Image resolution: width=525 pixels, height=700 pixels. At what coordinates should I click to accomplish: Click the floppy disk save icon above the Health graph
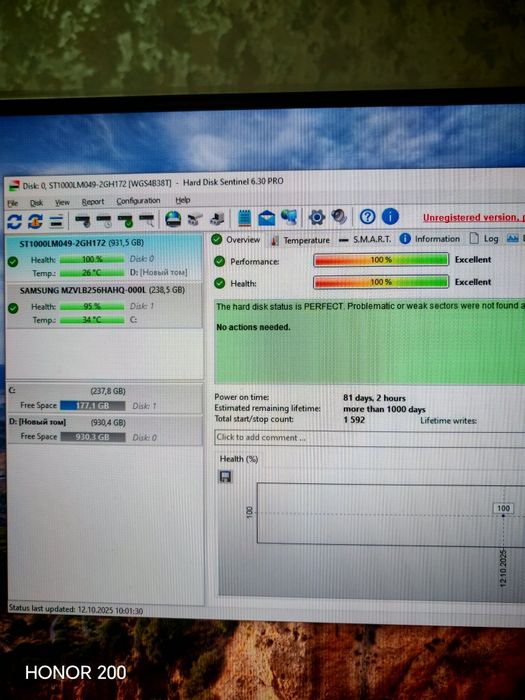tap(225, 477)
